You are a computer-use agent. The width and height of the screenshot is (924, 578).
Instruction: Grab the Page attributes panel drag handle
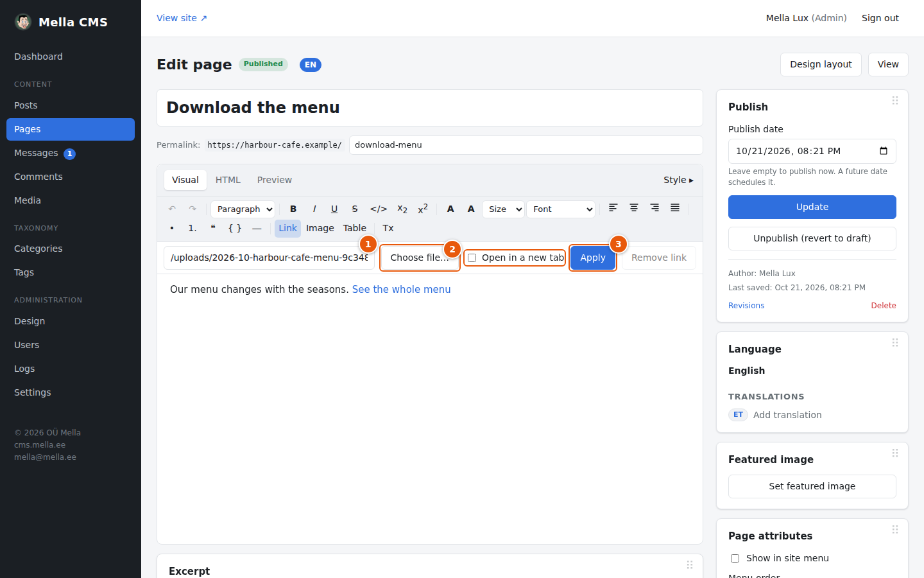[895, 530]
